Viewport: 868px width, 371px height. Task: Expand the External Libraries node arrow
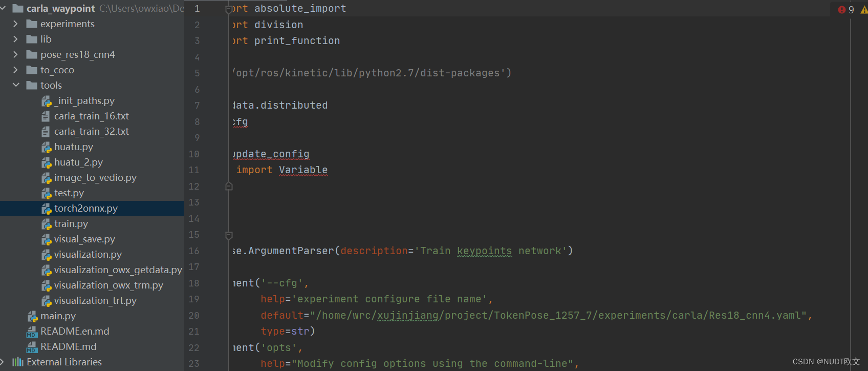[x=2, y=362]
